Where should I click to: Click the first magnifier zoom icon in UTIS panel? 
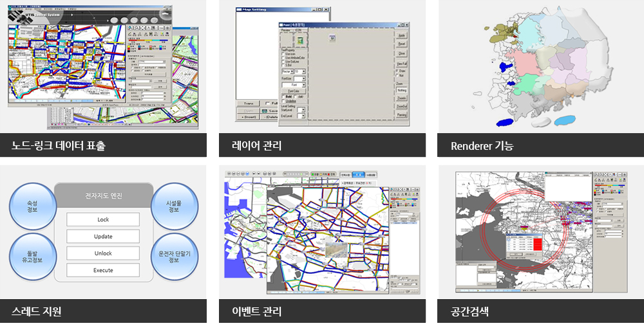point(130,28)
